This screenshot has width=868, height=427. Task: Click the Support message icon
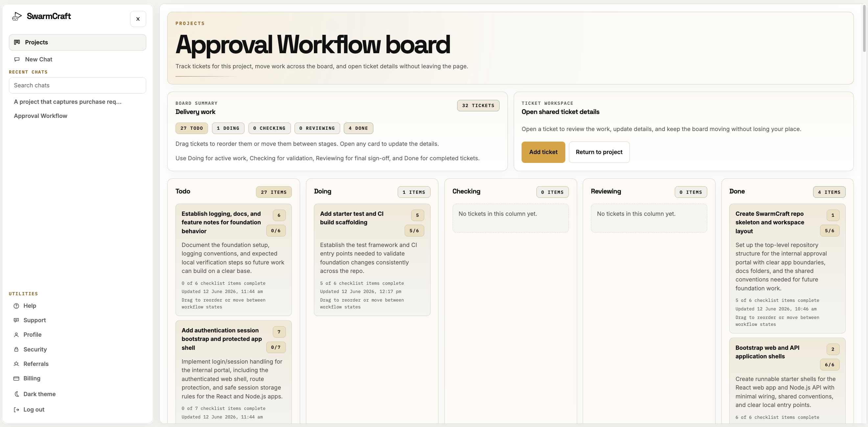16,320
